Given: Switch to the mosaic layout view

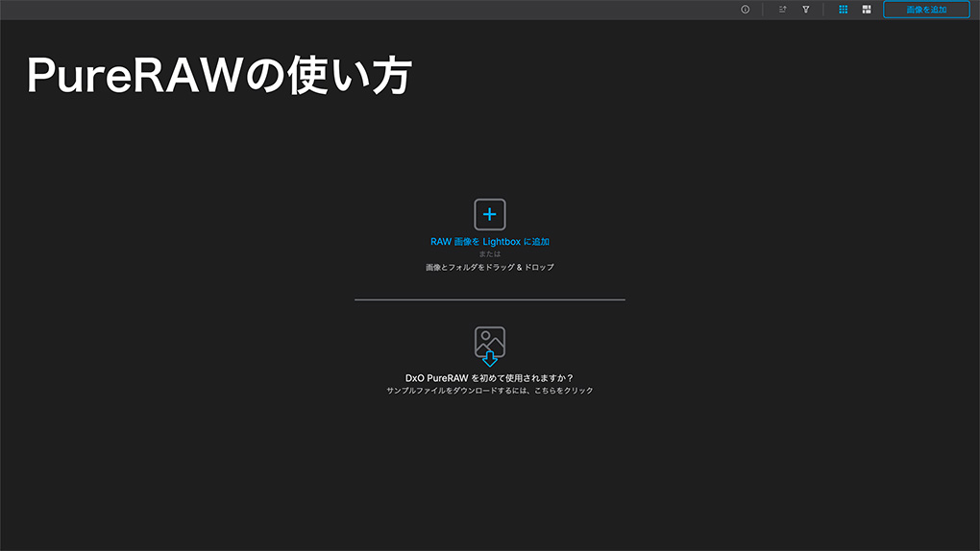Looking at the screenshot, I should 867,10.
